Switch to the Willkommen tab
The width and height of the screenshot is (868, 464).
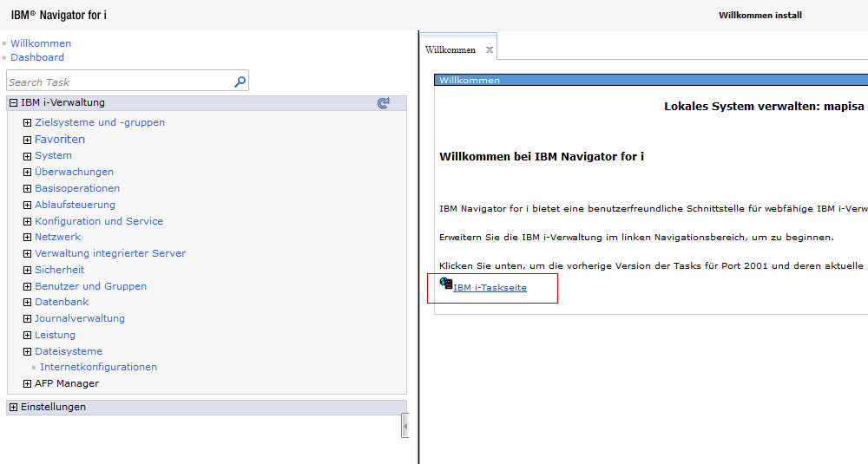tap(450, 50)
